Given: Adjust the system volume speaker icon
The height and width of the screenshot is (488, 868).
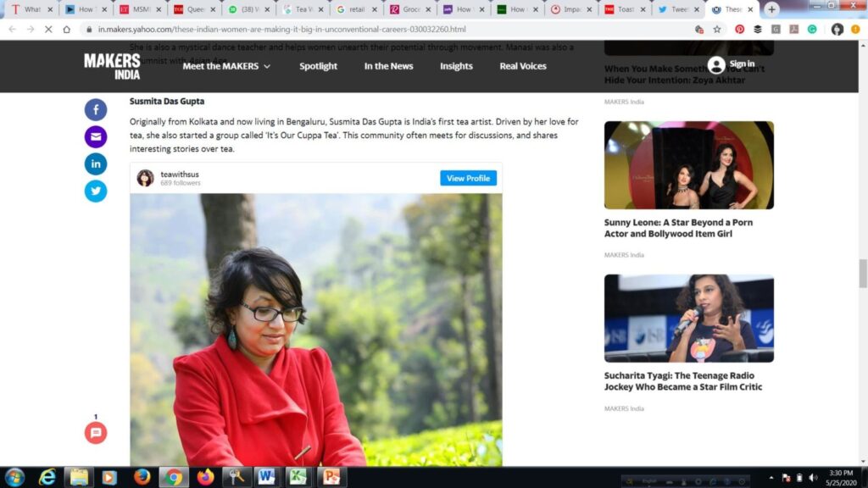Looking at the screenshot, I should point(813,478).
